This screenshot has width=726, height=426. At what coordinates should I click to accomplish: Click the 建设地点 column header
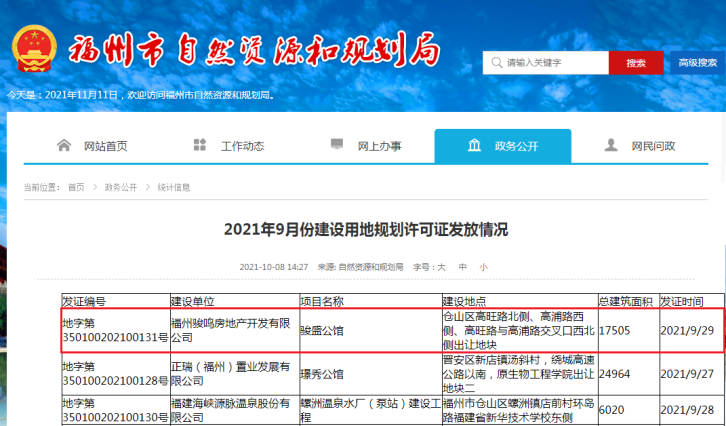520,301
